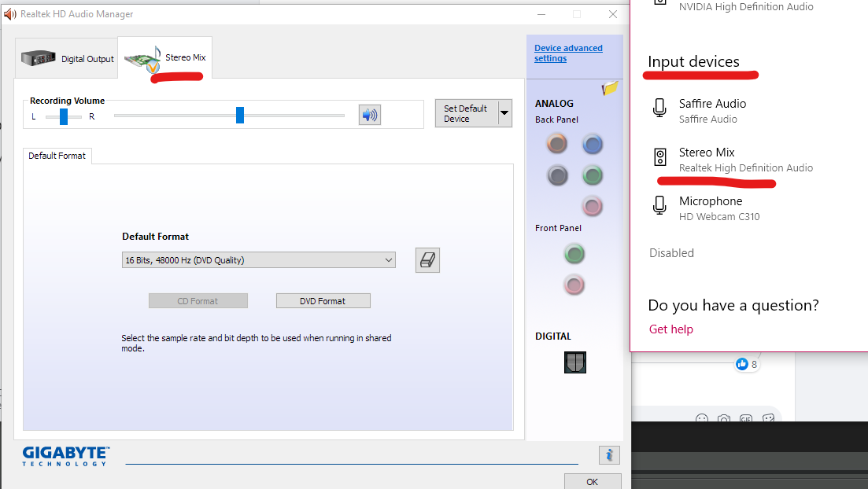
Task: Click the pink front panel jack
Action: coord(574,285)
